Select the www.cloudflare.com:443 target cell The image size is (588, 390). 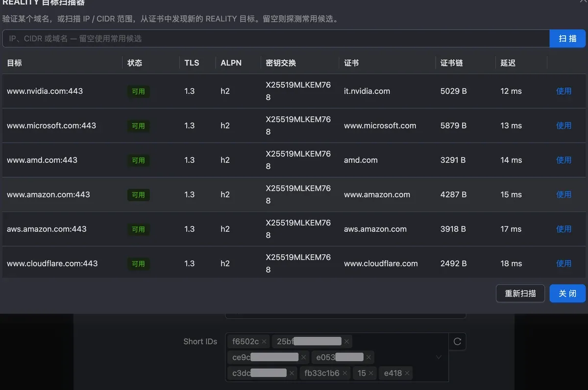tap(52, 263)
